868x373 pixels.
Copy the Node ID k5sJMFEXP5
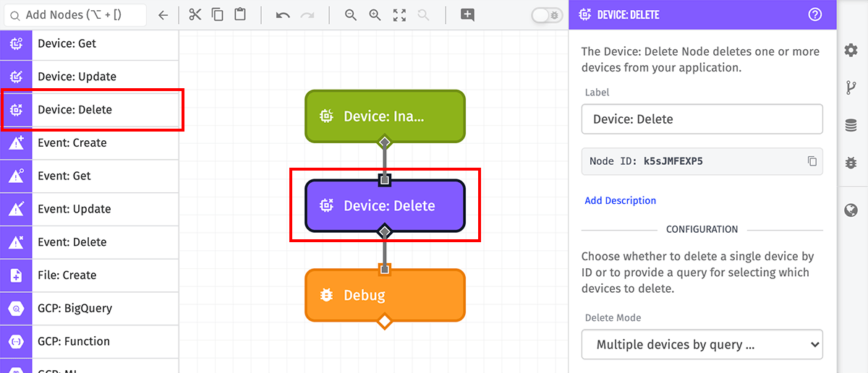812,161
